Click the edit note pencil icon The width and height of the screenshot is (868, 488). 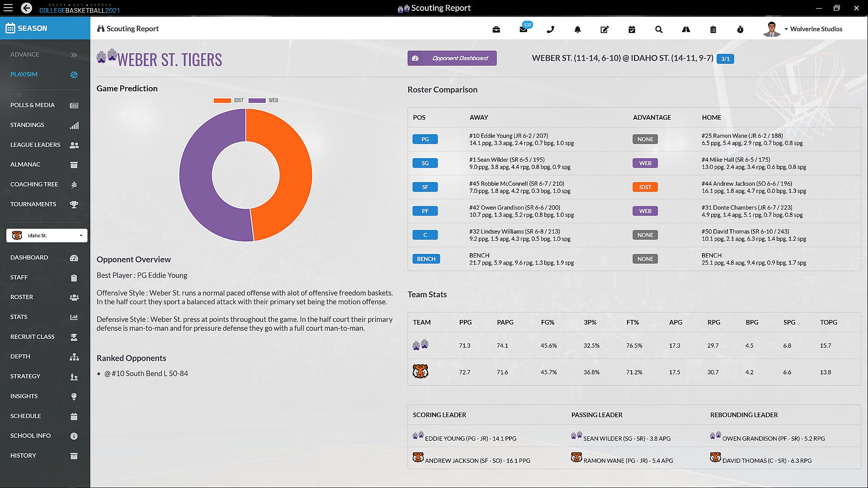coord(604,29)
